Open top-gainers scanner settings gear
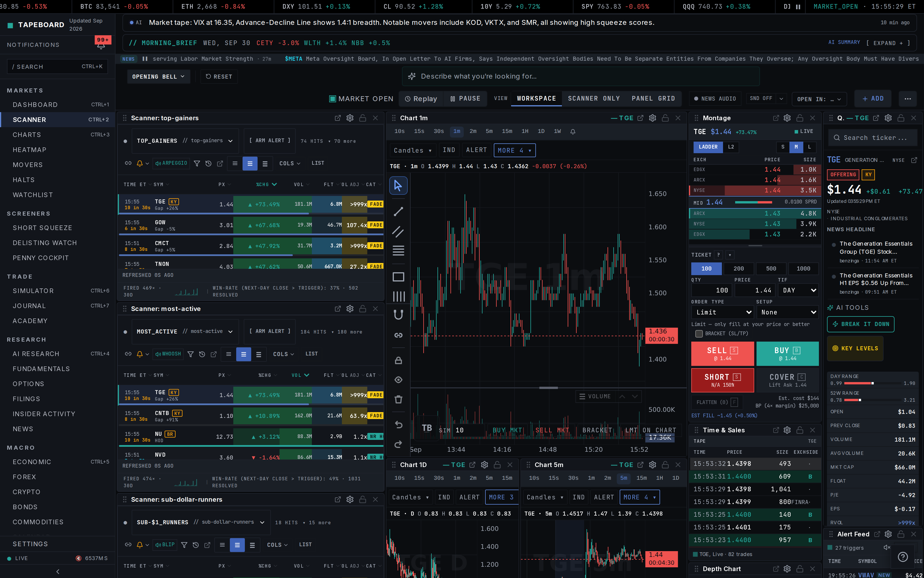 (x=350, y=118)
